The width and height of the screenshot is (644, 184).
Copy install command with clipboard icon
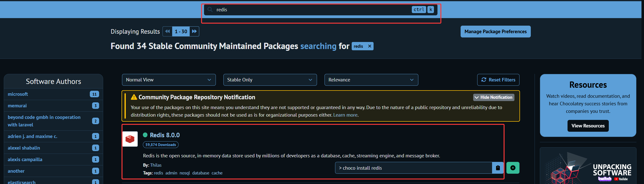pyautogui.click(x=498, y=168)
